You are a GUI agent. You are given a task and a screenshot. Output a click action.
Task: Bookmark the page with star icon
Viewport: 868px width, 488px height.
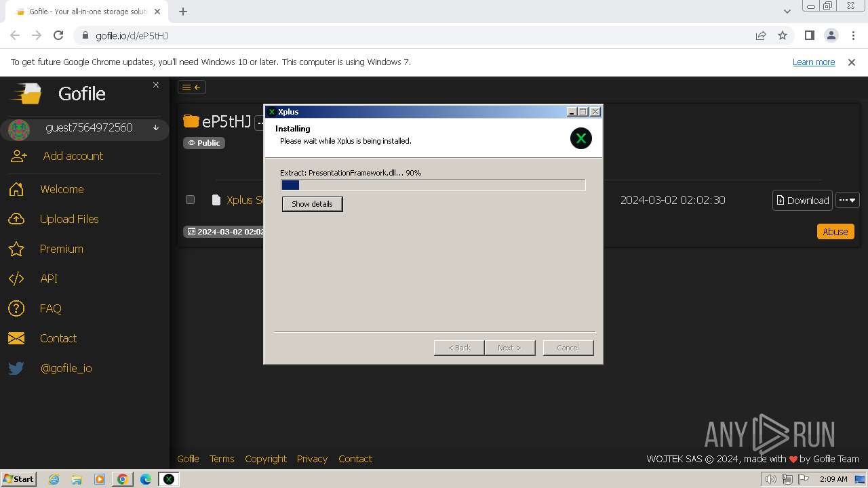tap(783, 35)
